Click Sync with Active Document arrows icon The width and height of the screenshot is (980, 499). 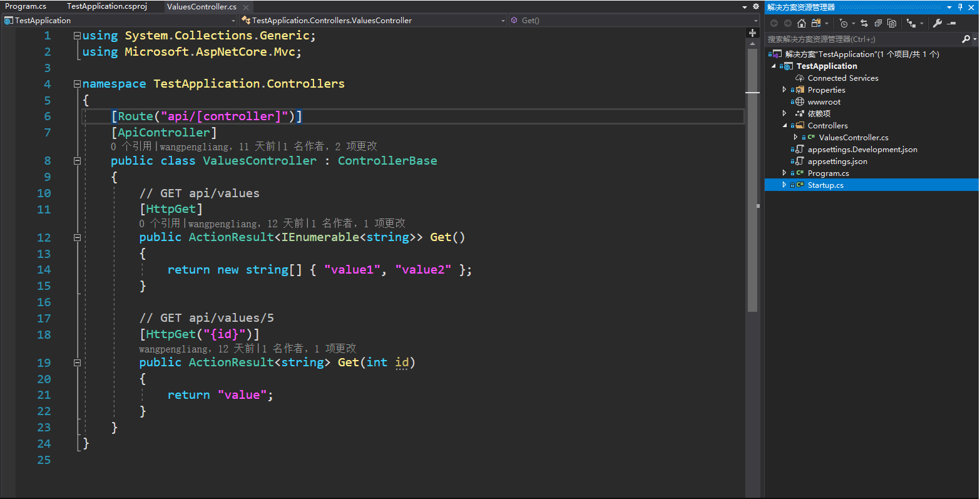(864, 23)
